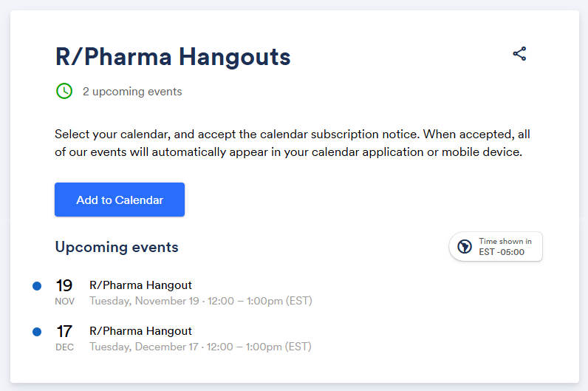Select the 17 date number
Image resolution: width=588 pixels, height=391 pixels.
coord(64,331)
